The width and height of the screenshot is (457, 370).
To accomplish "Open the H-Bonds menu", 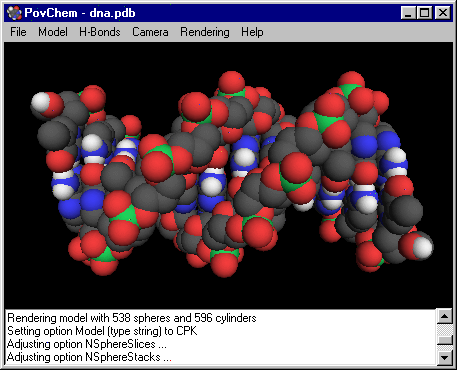I will pyautogui.click(x=100, y=32).
